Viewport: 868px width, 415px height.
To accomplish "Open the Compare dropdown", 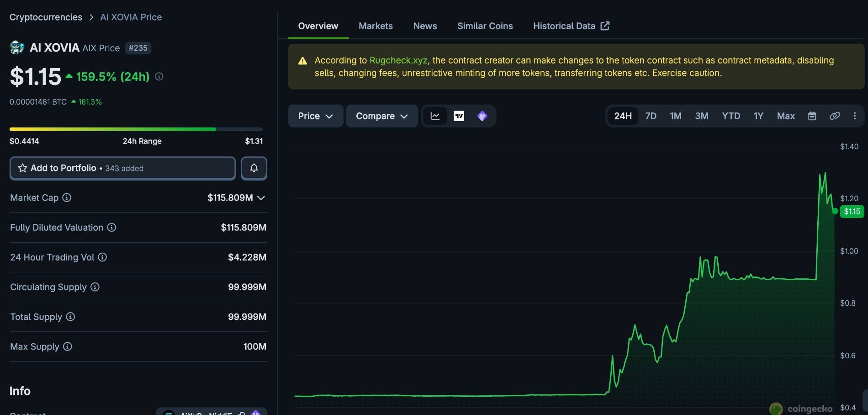I will pyautogui.click(x=382, y=116).
